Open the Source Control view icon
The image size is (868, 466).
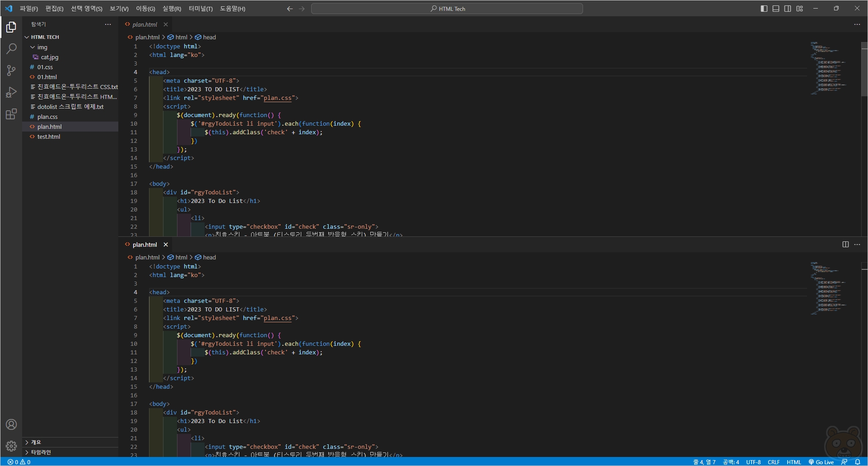[x=11, y=70]
